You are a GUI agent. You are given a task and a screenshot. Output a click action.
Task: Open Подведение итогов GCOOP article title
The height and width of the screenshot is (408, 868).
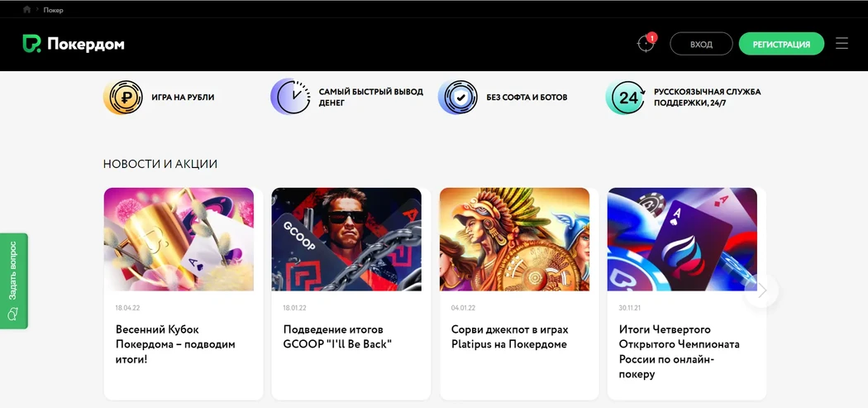(x=337, y=337)
